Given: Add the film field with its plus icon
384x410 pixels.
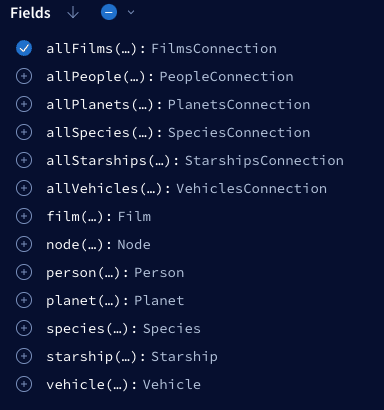Looking at the screenshot, I should [x=24, y=216].
